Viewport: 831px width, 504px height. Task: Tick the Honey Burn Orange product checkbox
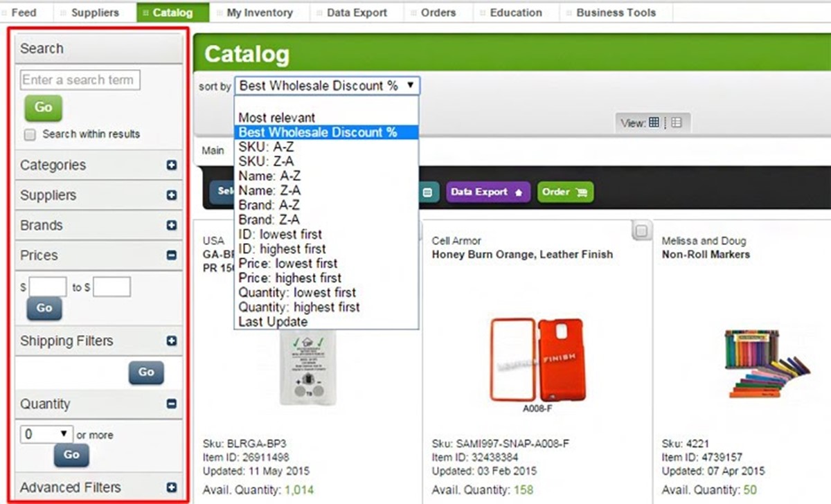(642, 231)
